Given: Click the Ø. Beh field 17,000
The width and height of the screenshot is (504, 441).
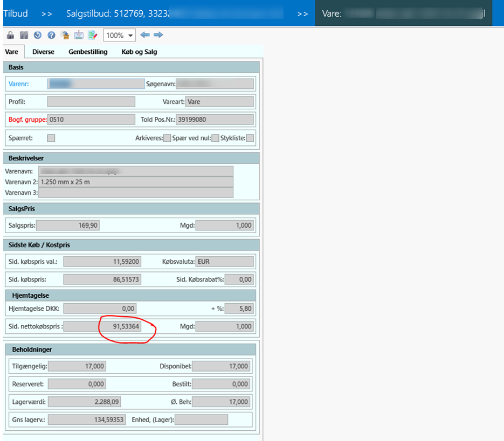Looking at the screenshot, I should click(221, 402).
